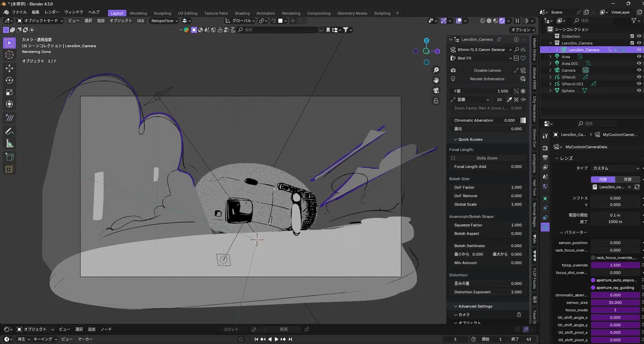The height and width of the screenshot is (344, 644).
Task: Open the 85mm f1.5 Canon Serenar lens dropdown
Action: pos(481,49)
